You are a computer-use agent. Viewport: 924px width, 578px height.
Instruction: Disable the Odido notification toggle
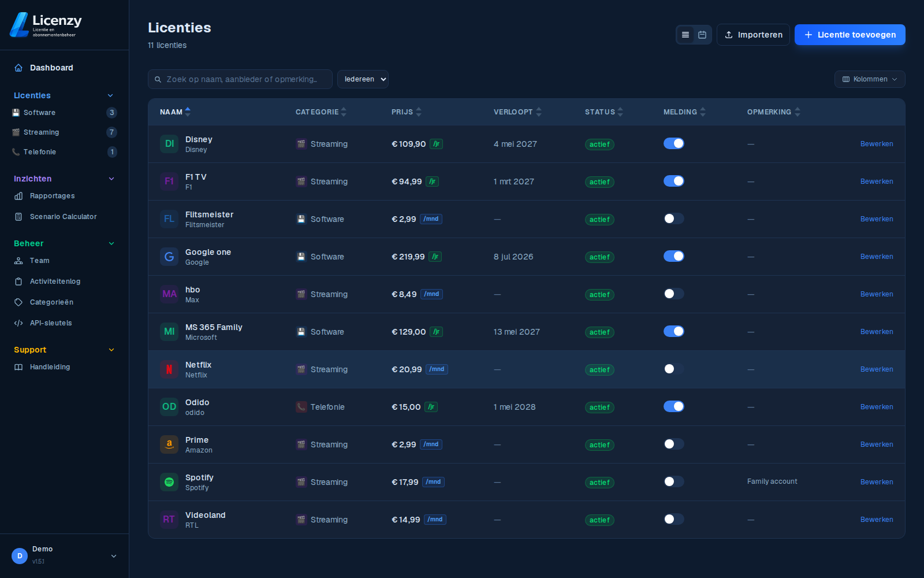click(x=673, y=406)
